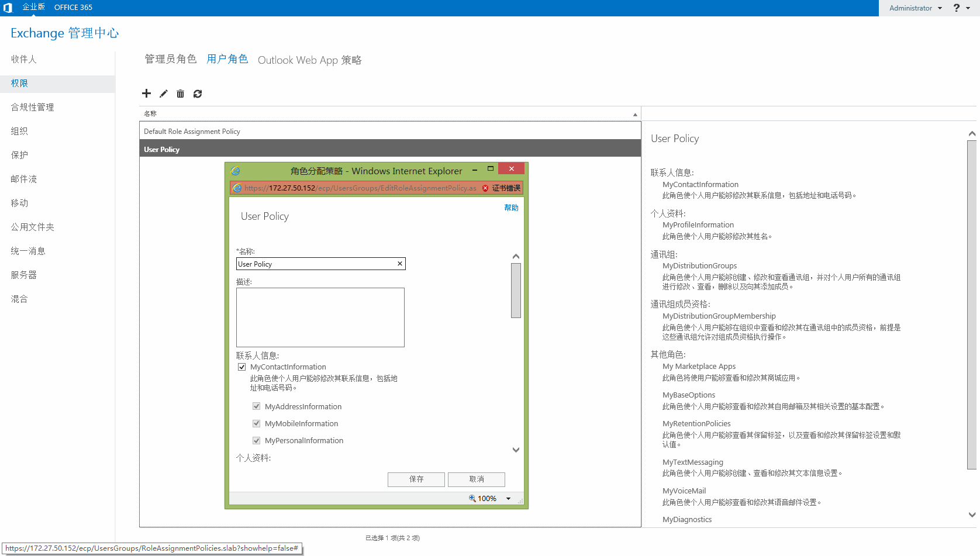
Task: Click the popup vertical scrollbar thumb
Action: point(516,291)
